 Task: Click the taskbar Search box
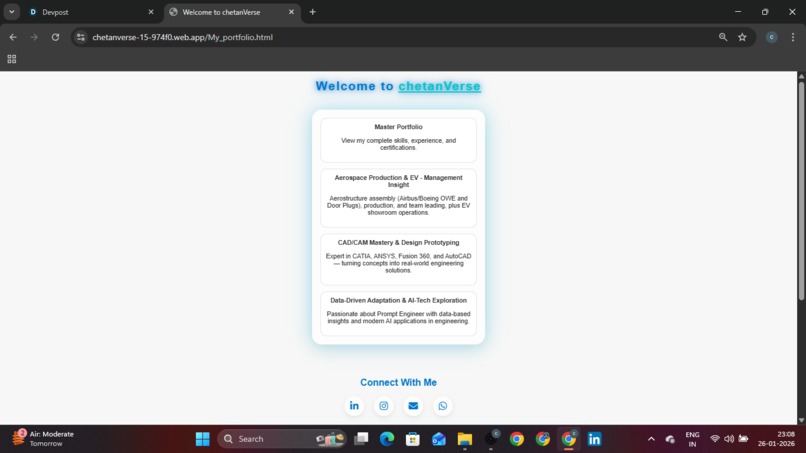point(282,439)
